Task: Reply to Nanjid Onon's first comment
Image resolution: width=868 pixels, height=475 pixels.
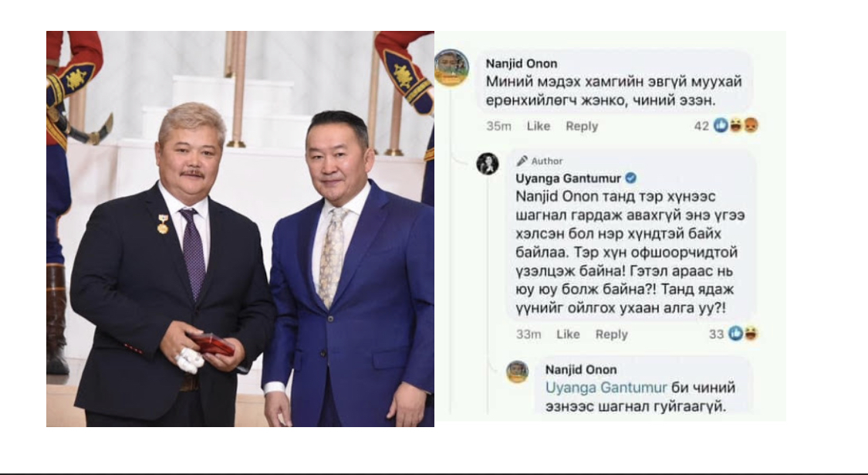Action: click(x=582, y=127)
